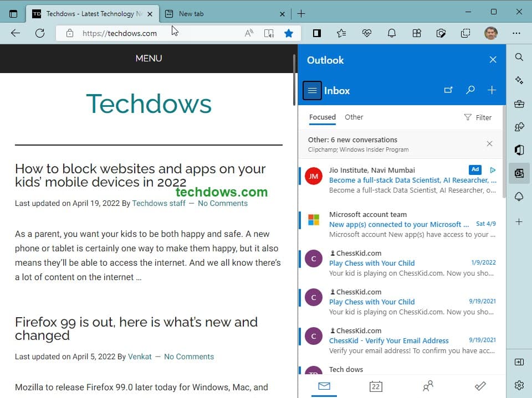View site information lock icon

pos(70,33)
